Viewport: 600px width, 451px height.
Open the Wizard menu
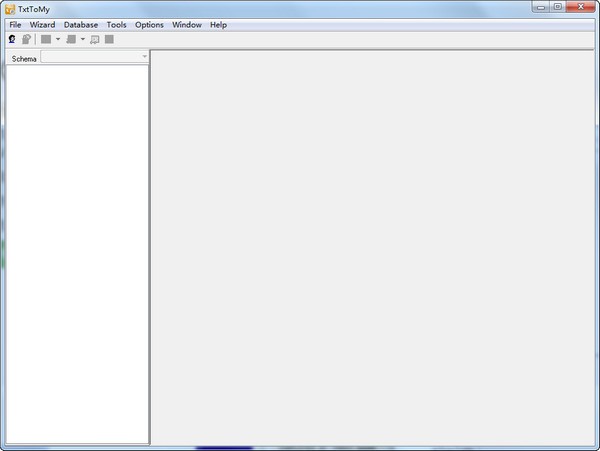[x=42, y=24]
